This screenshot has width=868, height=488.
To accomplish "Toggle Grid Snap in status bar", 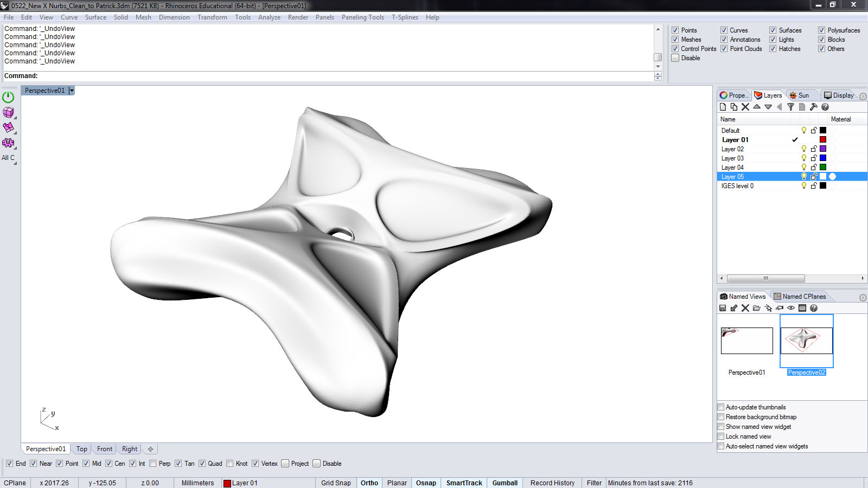I will tap(336, 483).
